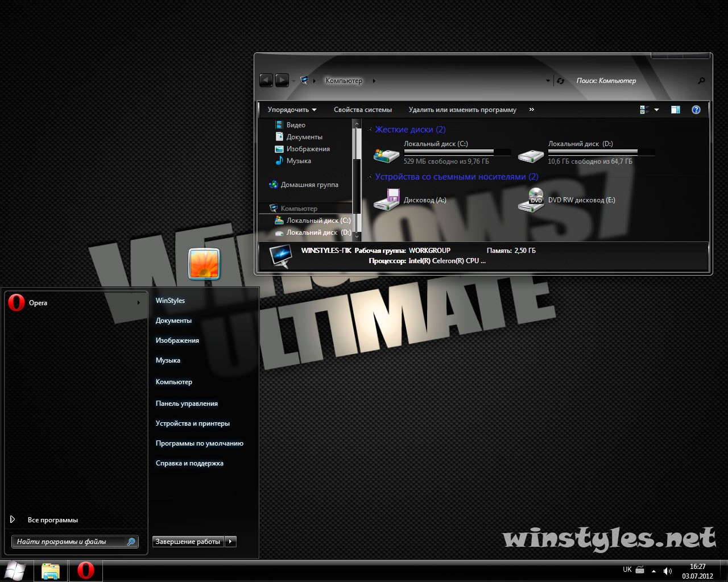728x582 pixels.
Task: Toggle the preview pane icon
Action: pos(676,110)
